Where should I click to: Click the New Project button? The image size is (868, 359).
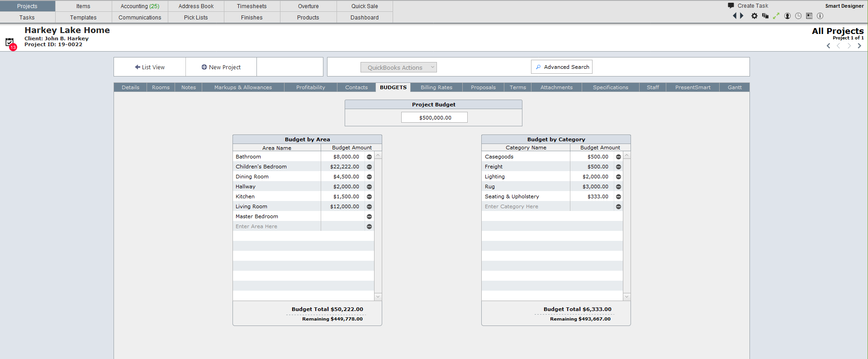[x=221, y=67]
